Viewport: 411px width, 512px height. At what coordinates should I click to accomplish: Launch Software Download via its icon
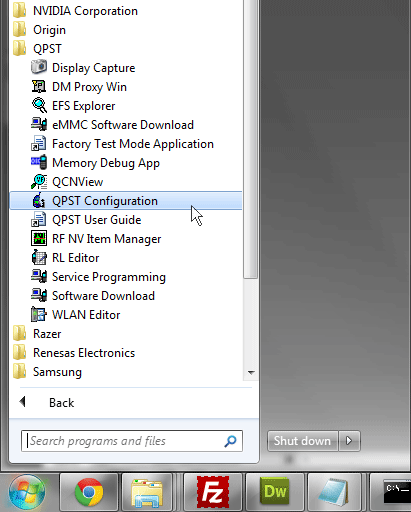pos(39,296)
